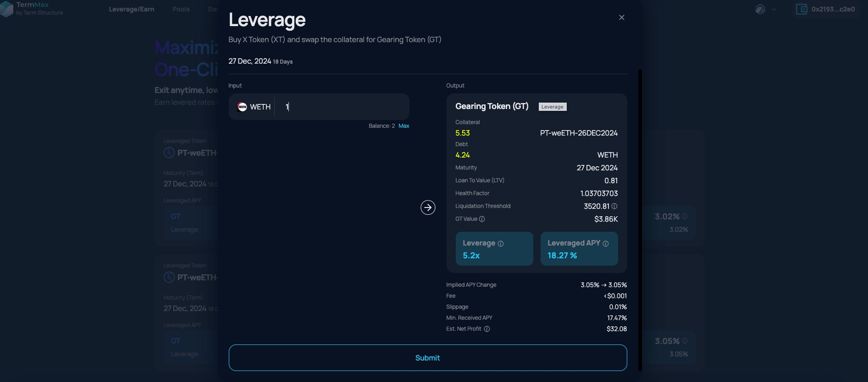Image resolution: width=868 pixels, height=382 pixels.
Task: Show info icon next to GT Value
Action: pos(482,219)
